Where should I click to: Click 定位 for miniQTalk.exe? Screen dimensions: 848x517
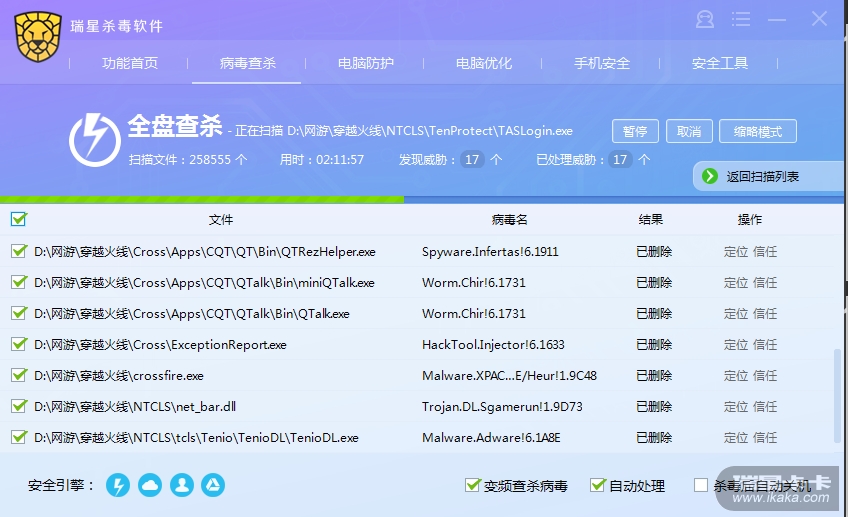(x=736, y=282)
